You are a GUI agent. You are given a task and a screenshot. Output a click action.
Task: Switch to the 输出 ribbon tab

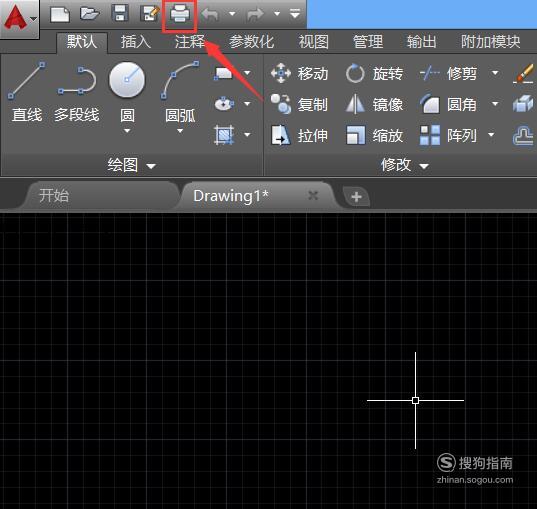(422, 42)
